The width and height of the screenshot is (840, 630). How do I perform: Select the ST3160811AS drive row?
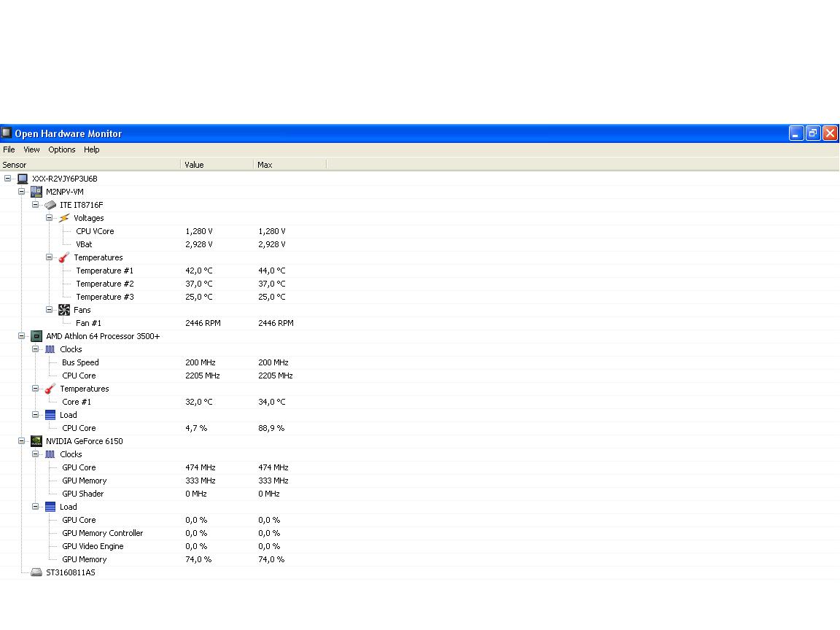tap(420, 572)
